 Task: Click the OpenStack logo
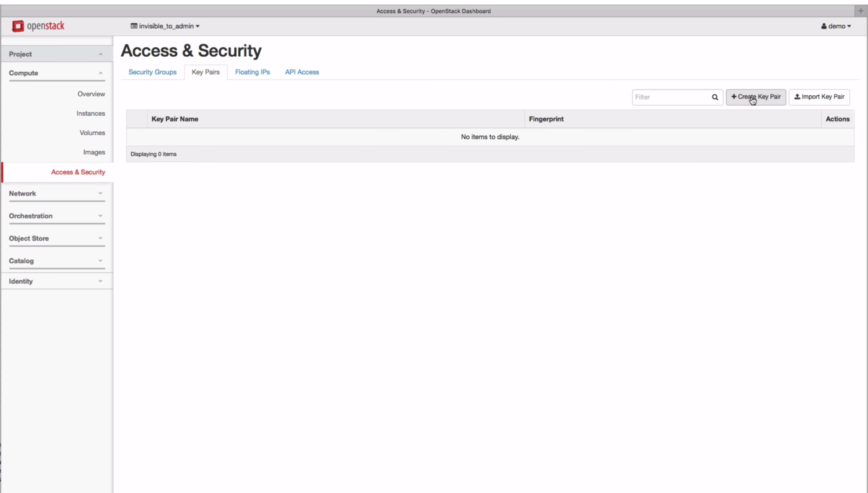pyautogui.click(x=38, y=26)
